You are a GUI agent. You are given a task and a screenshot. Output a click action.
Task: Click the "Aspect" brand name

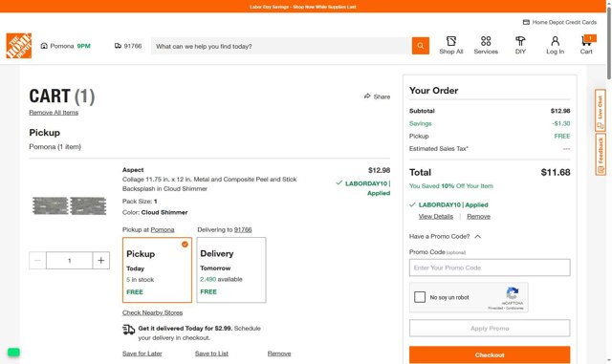coord(133,170)
